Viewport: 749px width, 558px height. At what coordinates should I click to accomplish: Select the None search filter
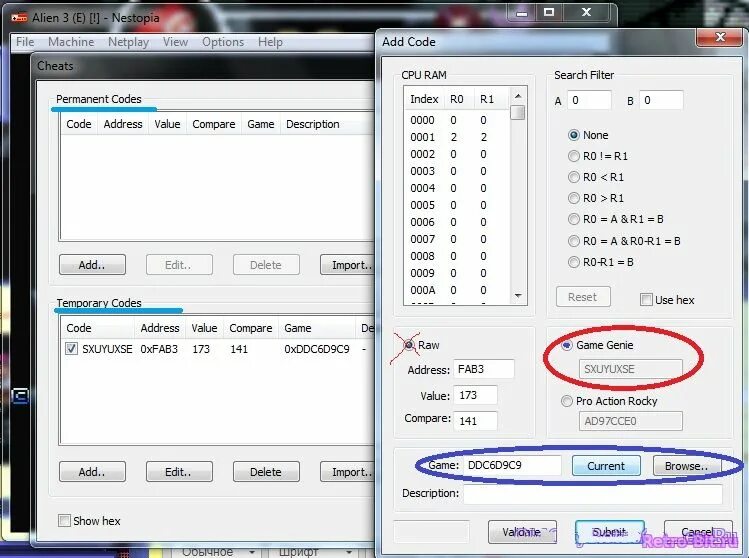(x=574, y=135)
